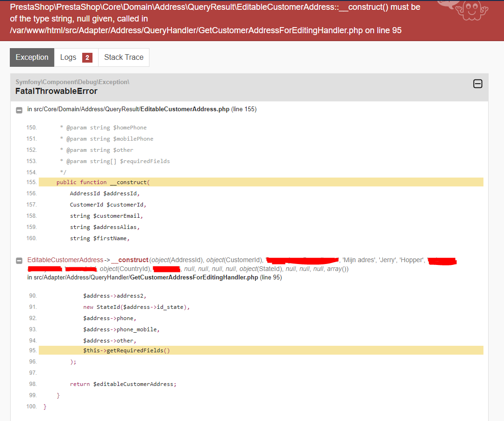This screenshot has width=504, height=421.
Task: Open the Stack Trace tab
Action: [x=123, y=57]
